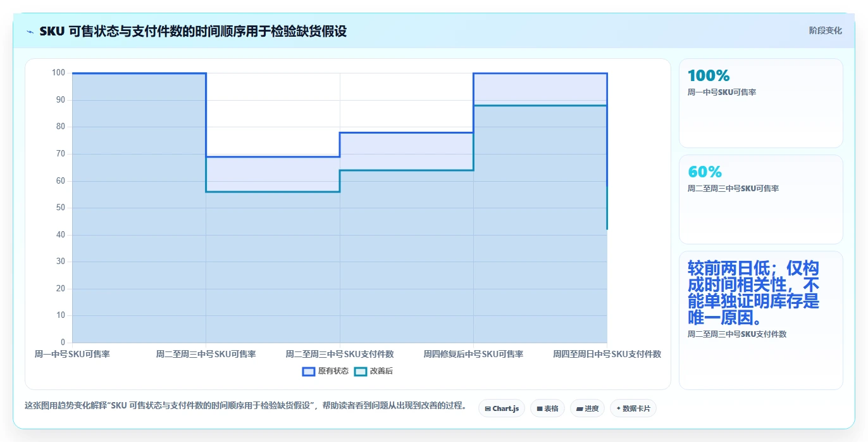868x442 pixels.
Task: Select the 数据卡片 tag chip
Action: click(x=633, y=408)
